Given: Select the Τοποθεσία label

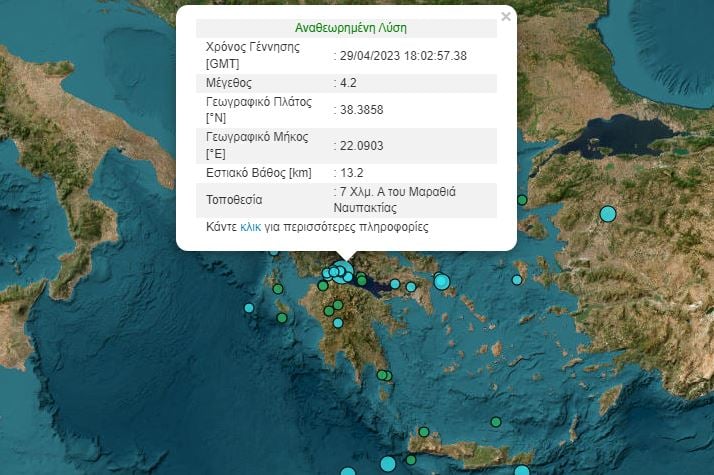Looking at the screenshot, I should point(234,200).
